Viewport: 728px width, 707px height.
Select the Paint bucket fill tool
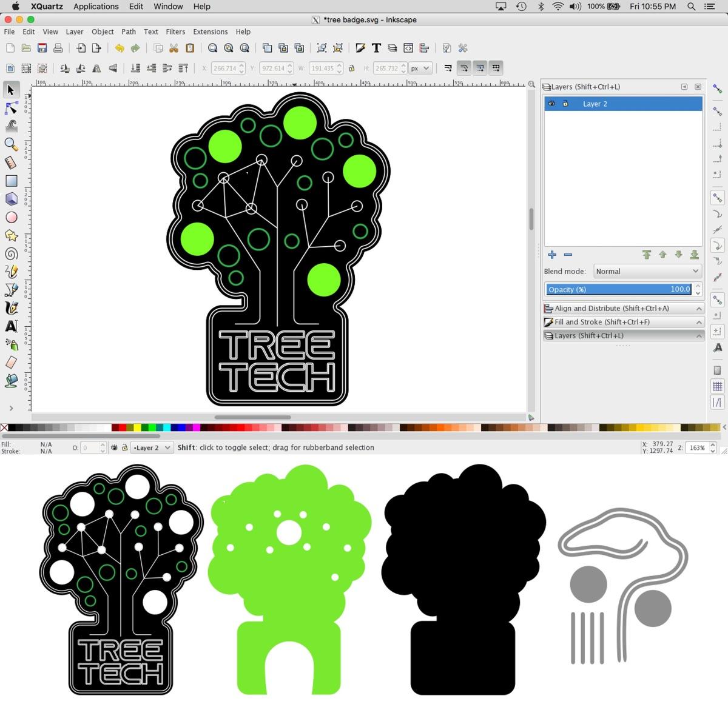point(11,381)
